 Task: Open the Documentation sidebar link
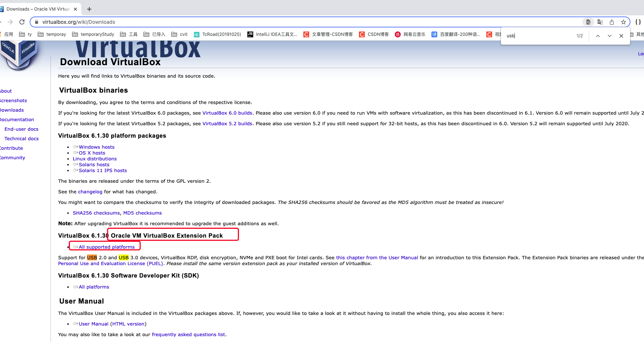(17, 120)
